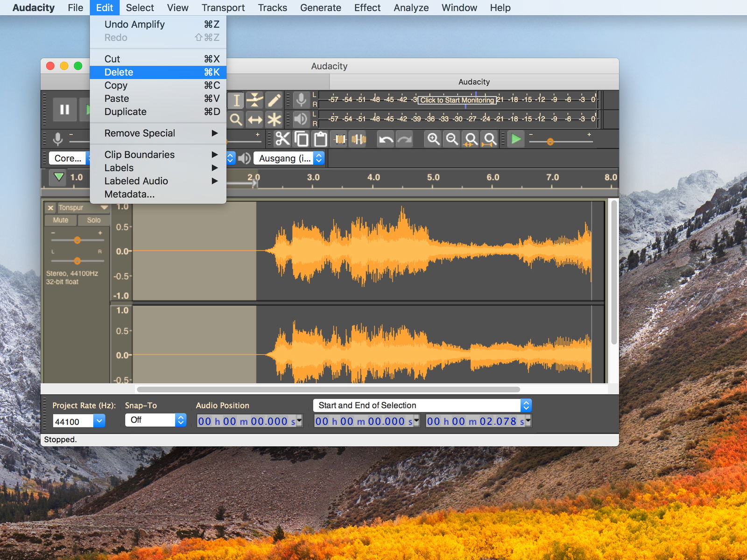The image size is (747, 560).
Task: Expand the Labeled Audio submenu
Action: point(158,181)
